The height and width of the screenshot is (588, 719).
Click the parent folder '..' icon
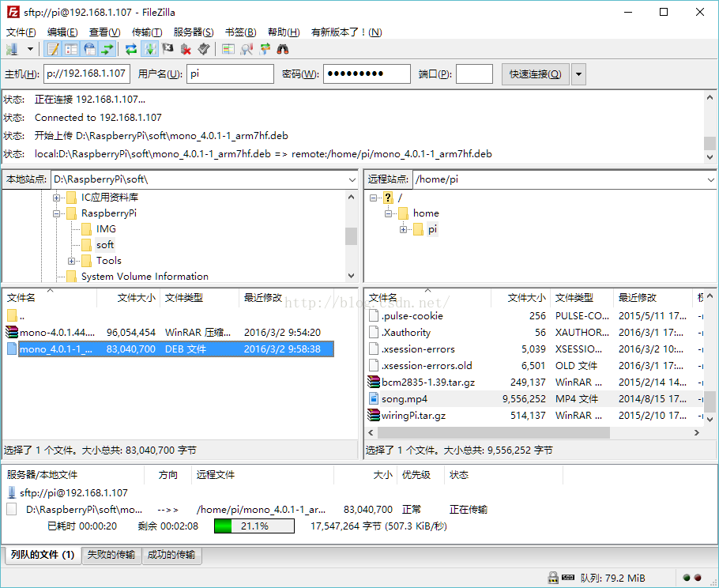[x=12, y=315]
